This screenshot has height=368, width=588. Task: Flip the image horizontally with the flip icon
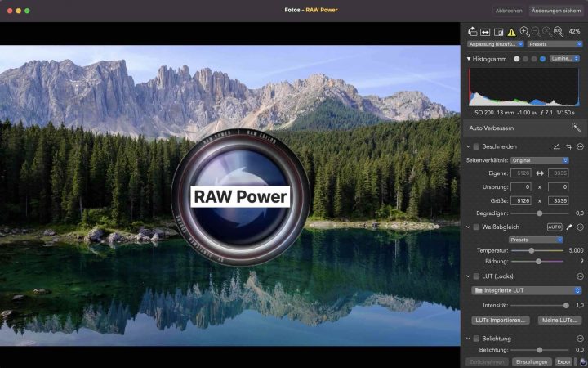485,32
